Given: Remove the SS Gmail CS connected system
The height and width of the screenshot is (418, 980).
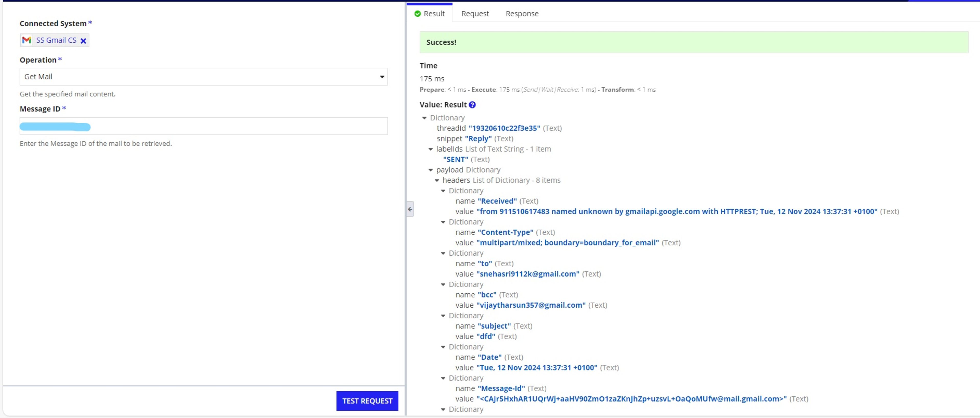Looking at the screenshot, I should [x=83, y=41].
